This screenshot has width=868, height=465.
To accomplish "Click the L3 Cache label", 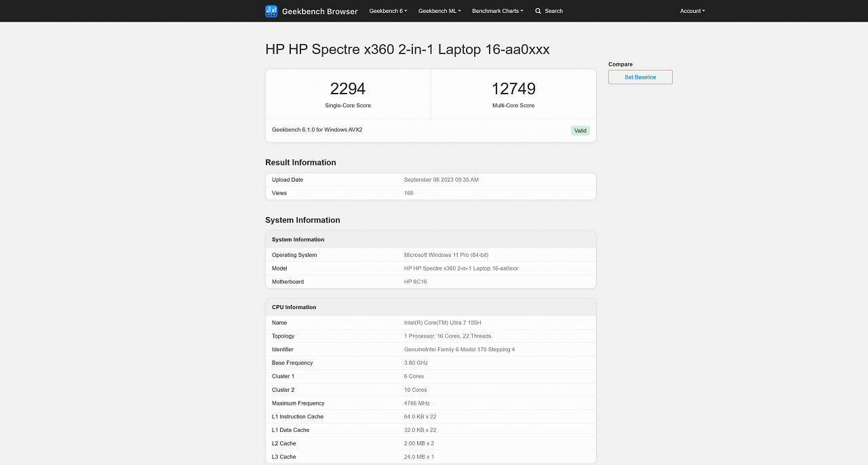I will [284, 457].
